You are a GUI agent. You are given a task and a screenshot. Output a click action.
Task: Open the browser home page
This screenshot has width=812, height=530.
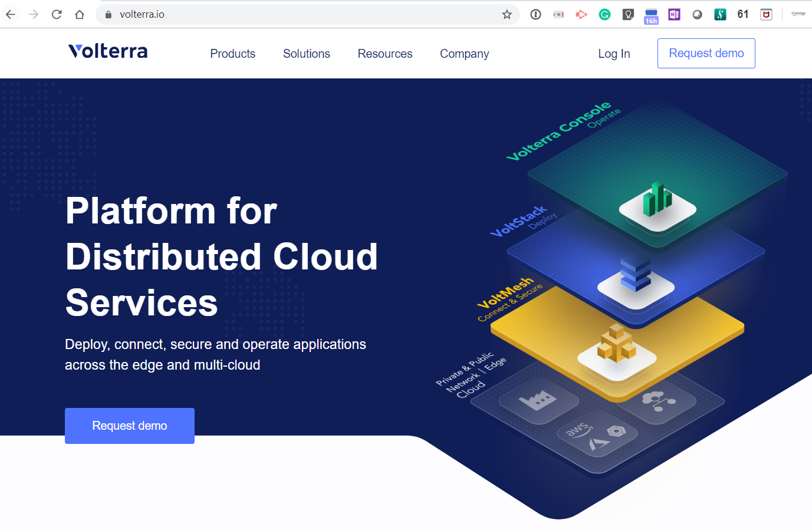tap(80, 14)
